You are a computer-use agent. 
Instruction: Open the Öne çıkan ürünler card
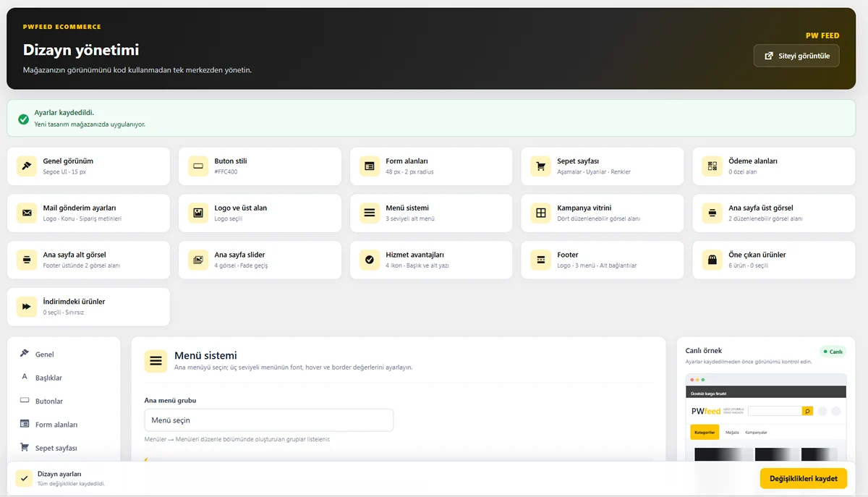[774, 260]
